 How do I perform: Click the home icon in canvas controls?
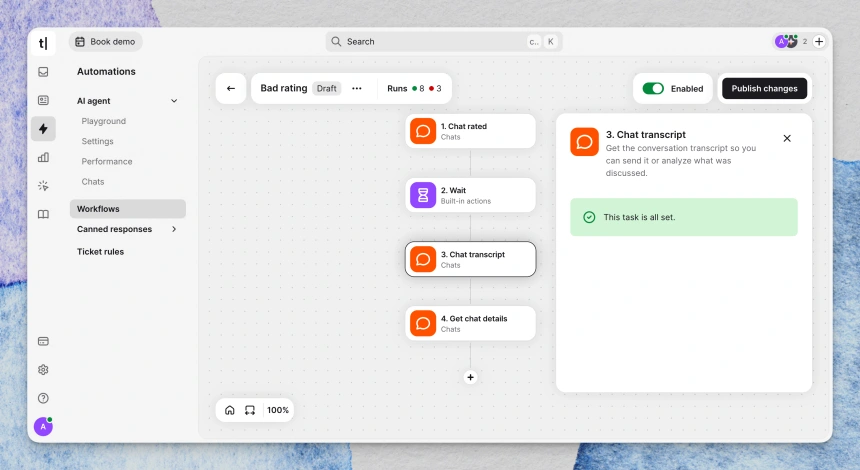tap(230, 410)
